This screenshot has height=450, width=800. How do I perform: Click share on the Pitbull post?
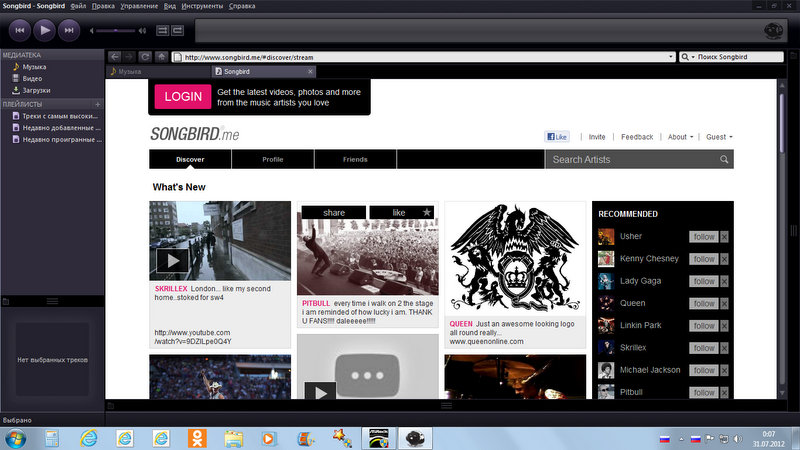point(334,213)
